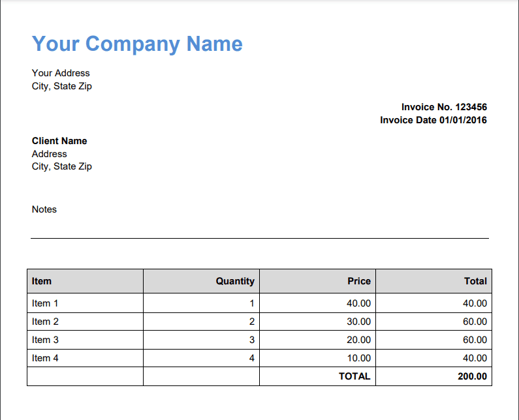This screenshot has width=519, height=420.
Task: Select the "Invoice No. 123456" text
Action: point(444,107)
